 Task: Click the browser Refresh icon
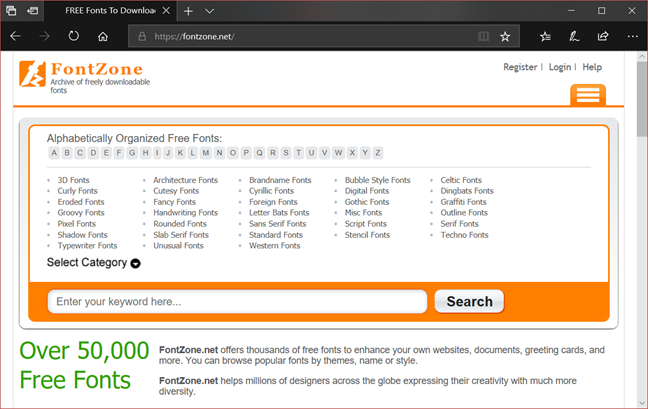tap(74, 36)
